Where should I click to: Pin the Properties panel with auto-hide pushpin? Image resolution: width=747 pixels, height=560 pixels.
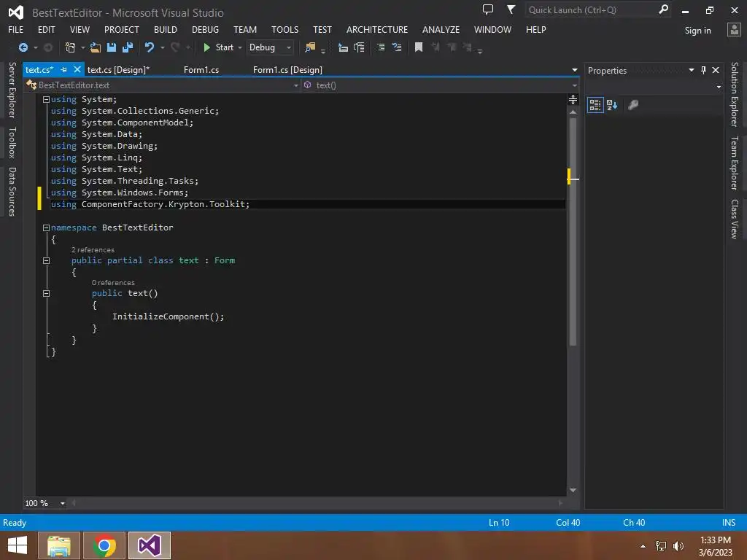coord(704,70)
